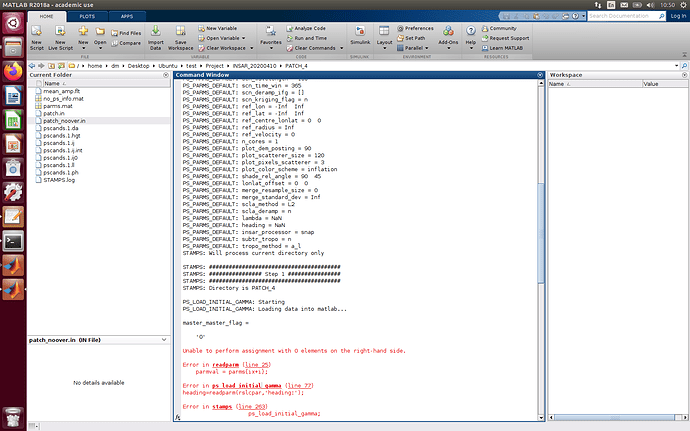This screenshot has height=431, width=690.
Task: Open ps_load_initial_gamma error link
Action: [246, 386]
